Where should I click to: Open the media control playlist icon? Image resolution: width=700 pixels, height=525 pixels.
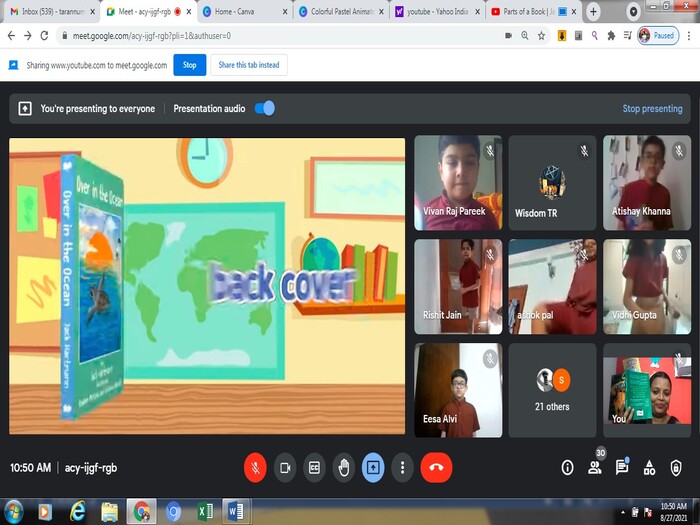pos(627,36)
